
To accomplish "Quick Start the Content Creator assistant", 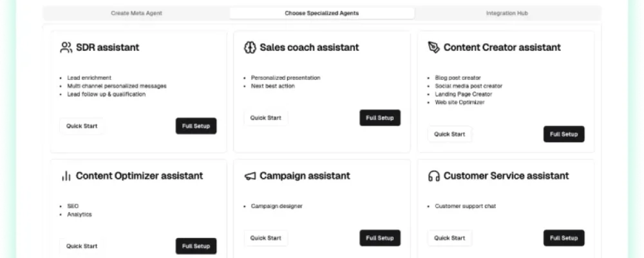I will 450,134.
